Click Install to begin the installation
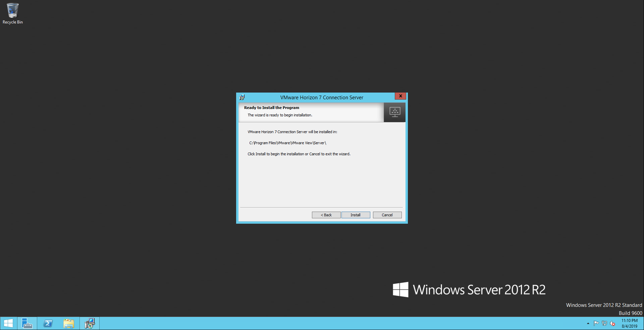644x330 pixels. pos(356,215)
